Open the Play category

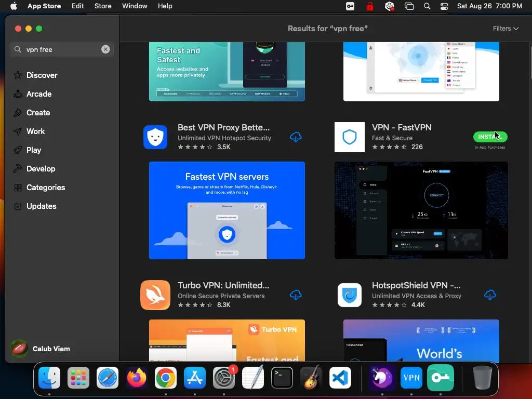pos(27,150)
